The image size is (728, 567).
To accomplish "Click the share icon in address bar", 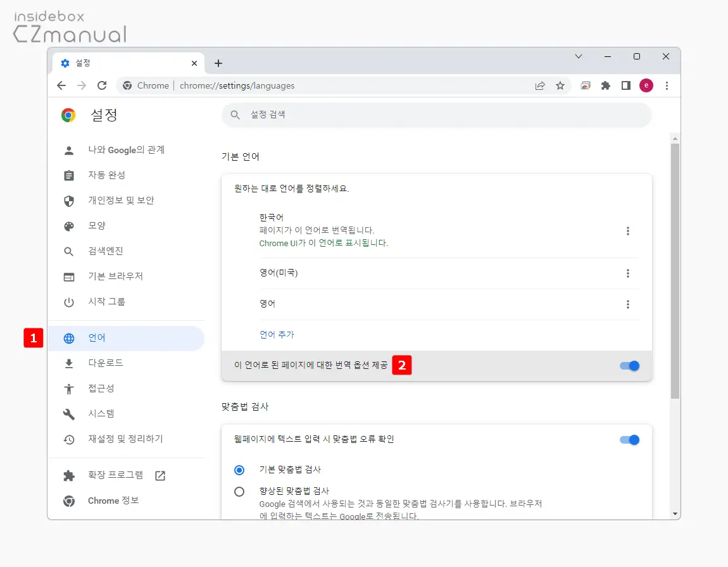I will (540, 85).
